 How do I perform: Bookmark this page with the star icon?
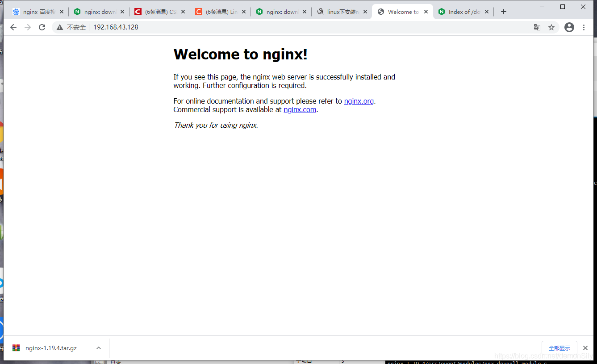coord(551,27)
